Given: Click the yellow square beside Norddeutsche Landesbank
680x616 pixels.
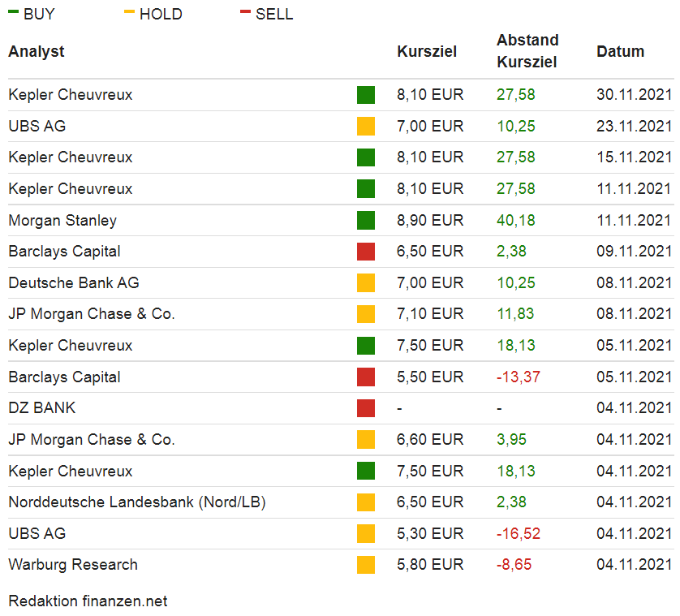Looking at the screenshot, I should coord(366,502).
